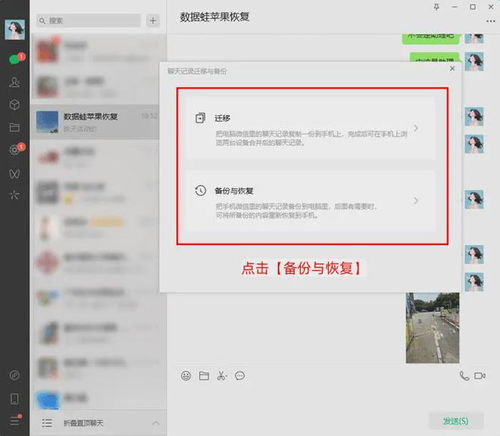Click the 发送(S) send button
The width and height of the screenshot is (500, 436).
point(456,421)
